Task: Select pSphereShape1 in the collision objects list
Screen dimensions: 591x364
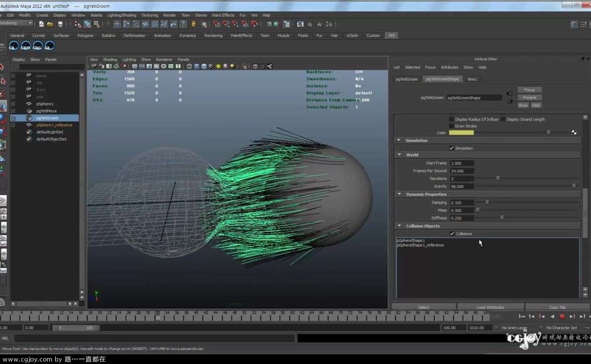Action: [411, 241]
